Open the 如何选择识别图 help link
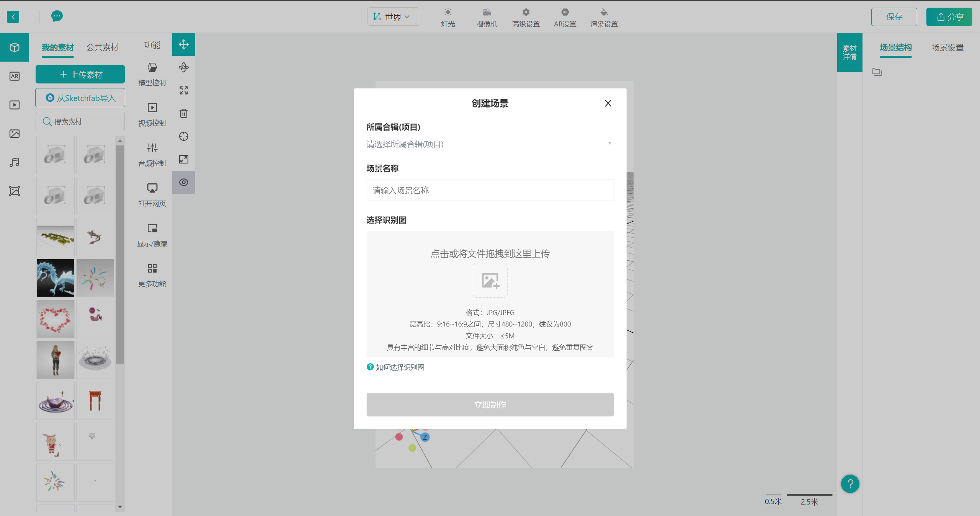Viewport: 980px width, 516px height. (x=399, y=367)
